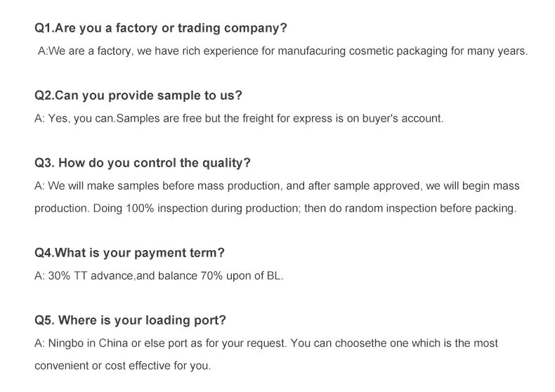Image resolution: width=555 pixels, height=392 pixels.
Task: Click the word "quality?" in Q3 heading
Action: 226,163
